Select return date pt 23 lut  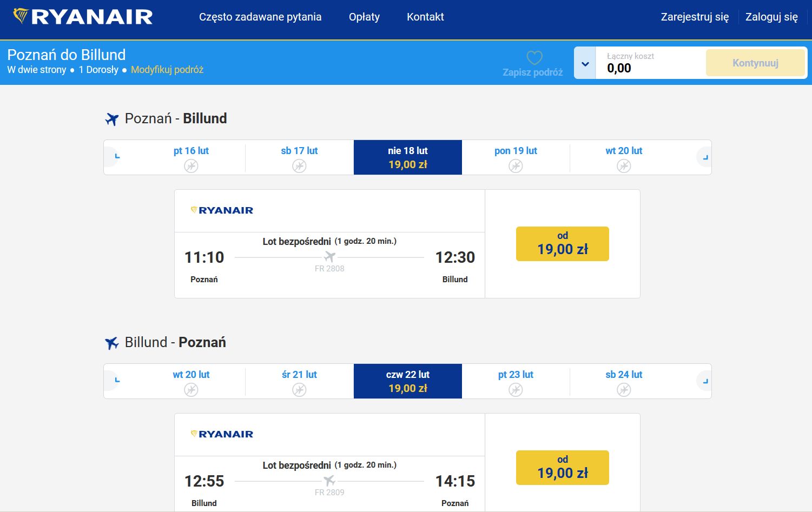(x=516, y=381)
